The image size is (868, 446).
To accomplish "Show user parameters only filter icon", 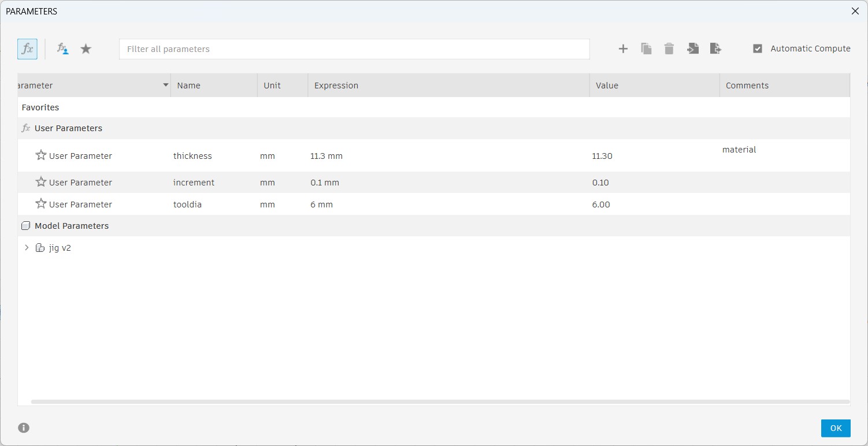I will click(x=62, y=49).
